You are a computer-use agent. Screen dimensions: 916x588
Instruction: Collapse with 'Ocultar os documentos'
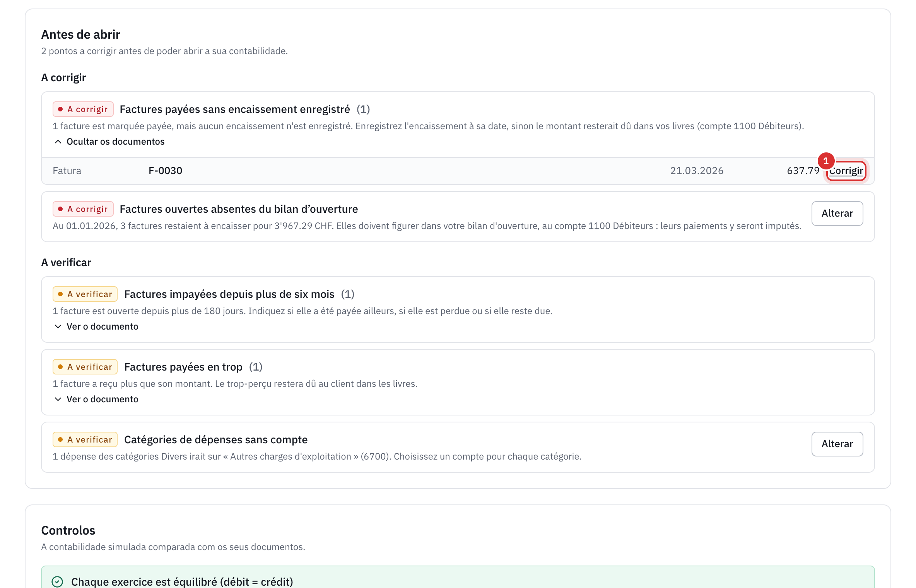[x=109, y=142]
